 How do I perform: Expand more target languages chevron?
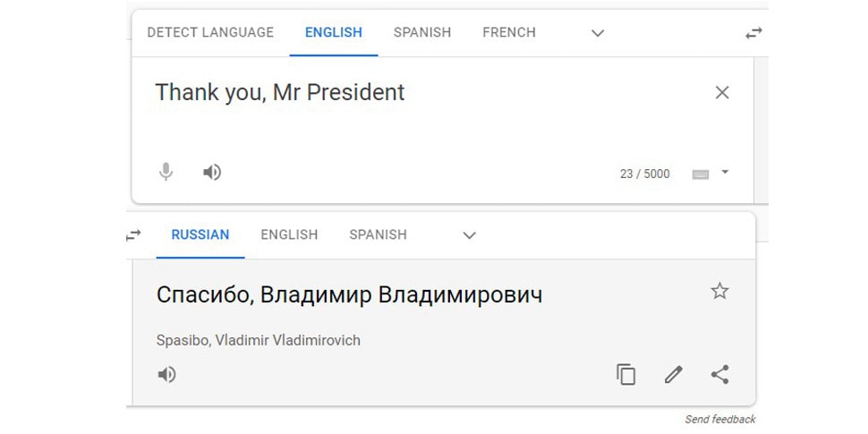469,235
